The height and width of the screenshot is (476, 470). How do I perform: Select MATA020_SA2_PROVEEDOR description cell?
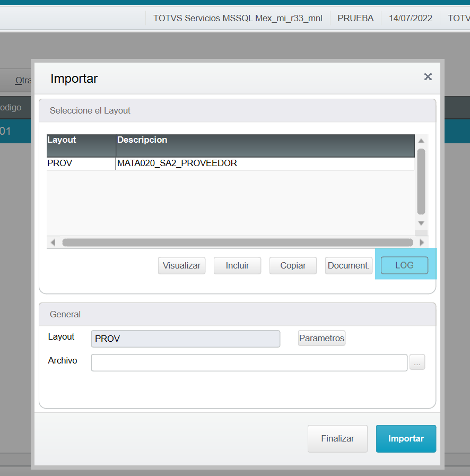coord(265,163)
